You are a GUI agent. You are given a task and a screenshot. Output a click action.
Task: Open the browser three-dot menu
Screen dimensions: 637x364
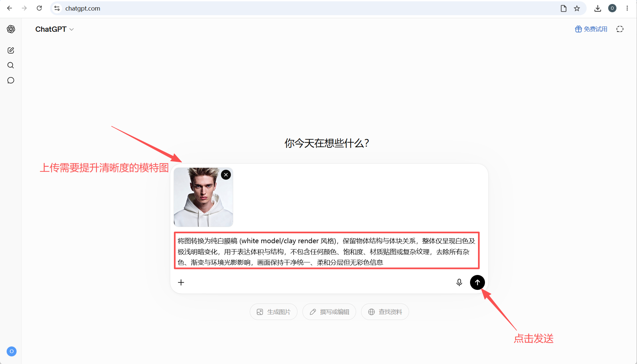(627, 8)
